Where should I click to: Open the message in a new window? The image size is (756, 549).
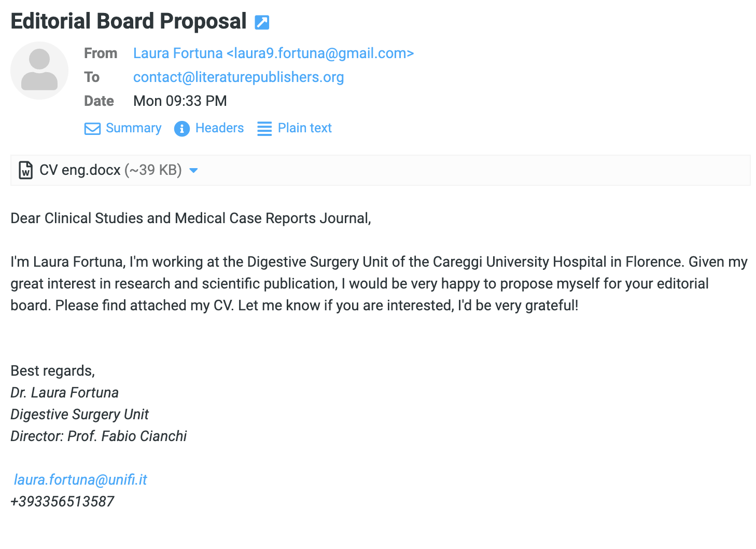(262, 22)
